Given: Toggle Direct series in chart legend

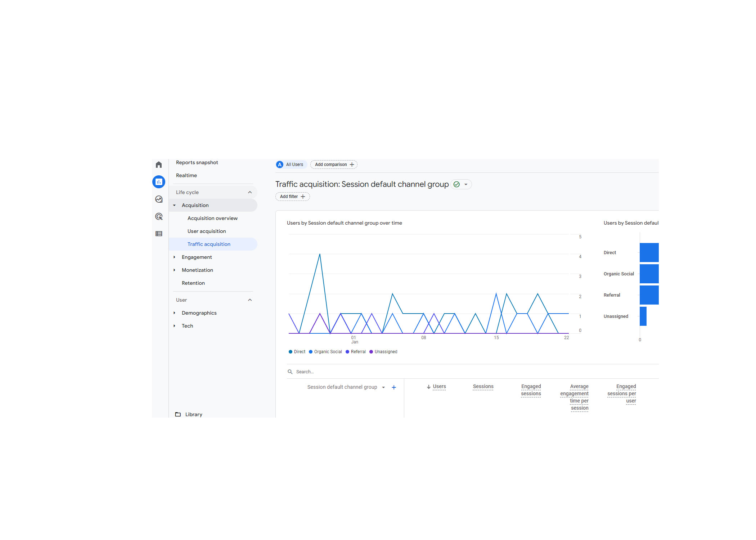Looking at the screenshot, I should coord(297,352).
